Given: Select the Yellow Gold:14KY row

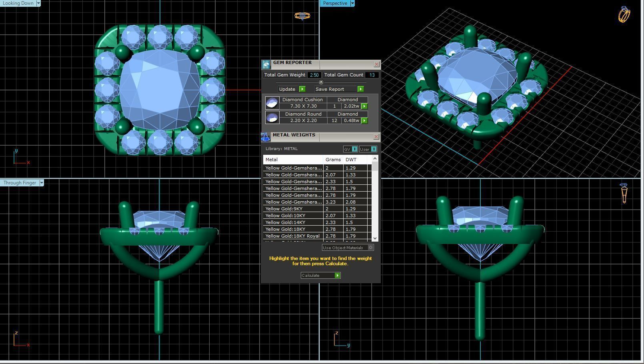Looking at the screenshot, I should [x=317, y=222].
